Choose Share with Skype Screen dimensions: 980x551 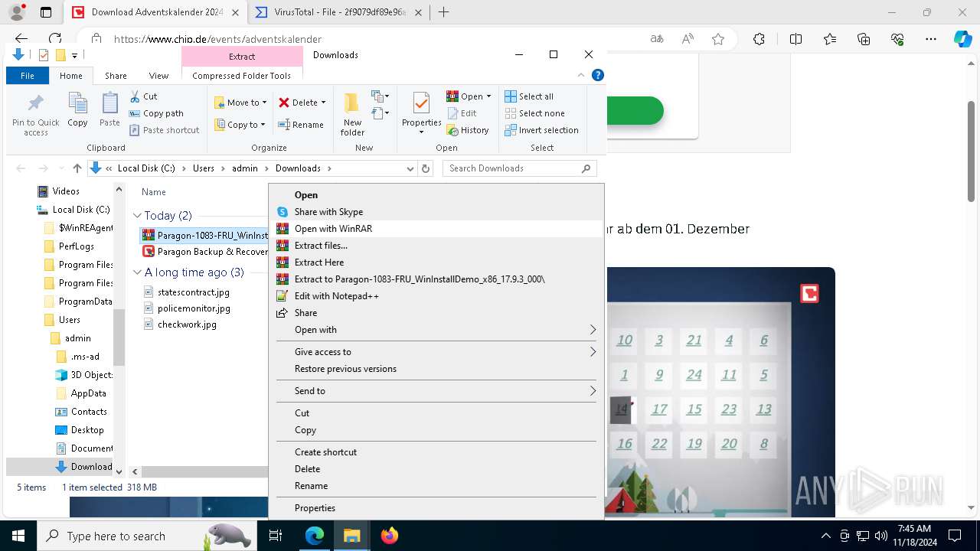[x=438, y=212]
